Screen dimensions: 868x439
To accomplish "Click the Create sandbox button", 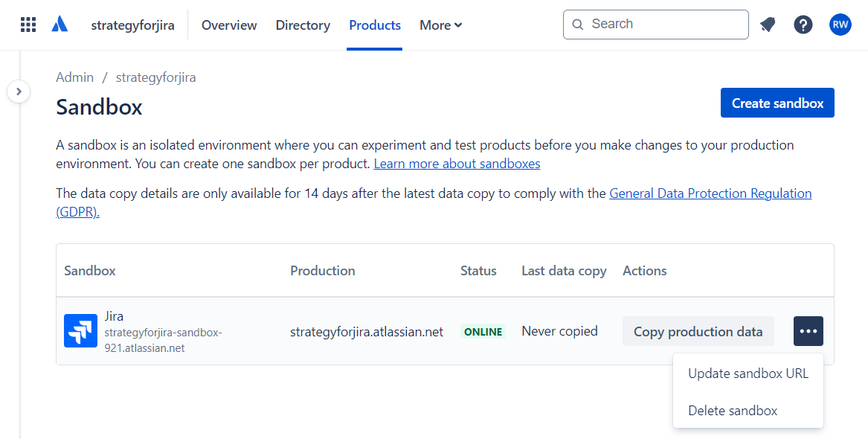I will (777, 103).
